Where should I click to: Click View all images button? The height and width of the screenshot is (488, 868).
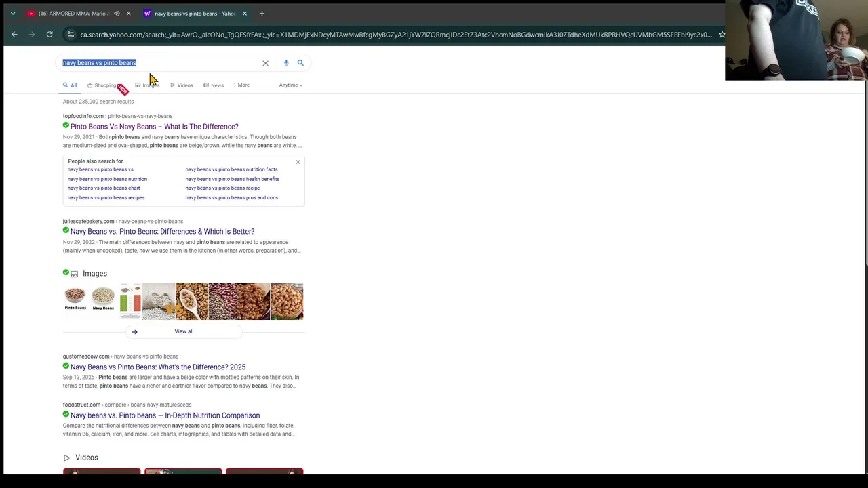coord(184,332)
